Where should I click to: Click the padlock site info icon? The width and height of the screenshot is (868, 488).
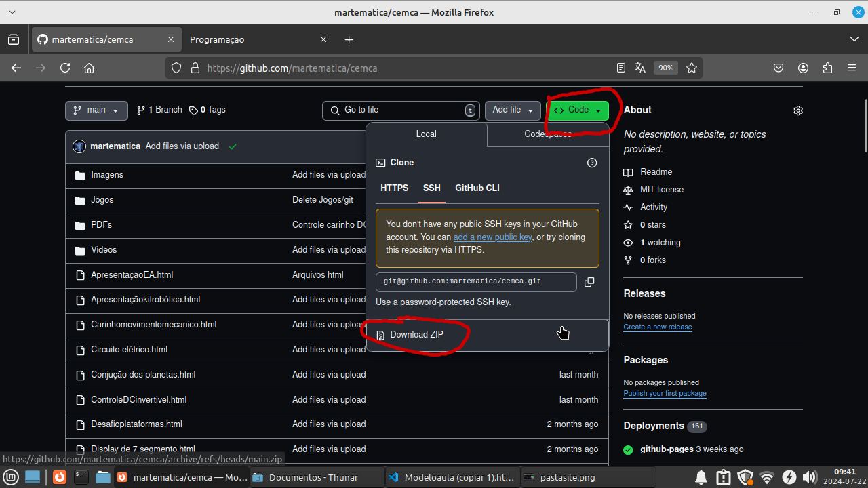tap(195, 68)
